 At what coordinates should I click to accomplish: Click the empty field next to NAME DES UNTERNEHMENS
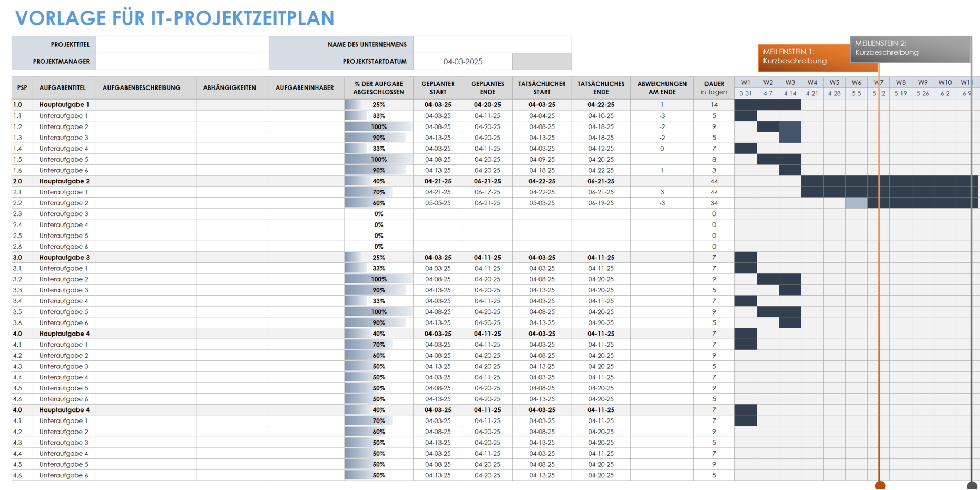point(492,45)
